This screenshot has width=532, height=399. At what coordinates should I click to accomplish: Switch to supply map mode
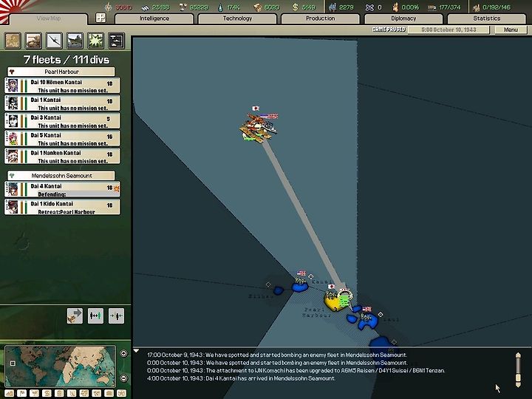[x=59, y=394]
